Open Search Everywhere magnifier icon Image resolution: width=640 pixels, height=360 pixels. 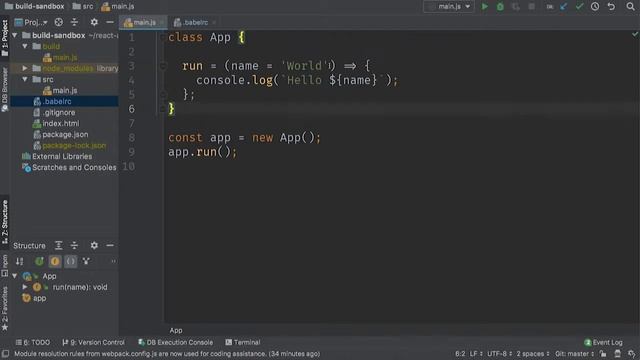coord(631,7)
